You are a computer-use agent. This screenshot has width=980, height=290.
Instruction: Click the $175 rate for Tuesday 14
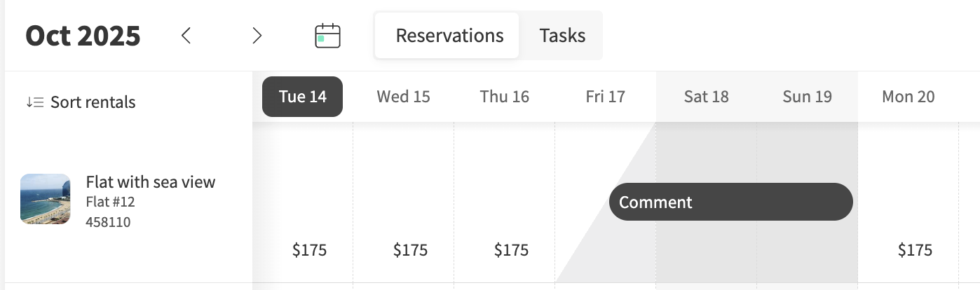point(309,250)
